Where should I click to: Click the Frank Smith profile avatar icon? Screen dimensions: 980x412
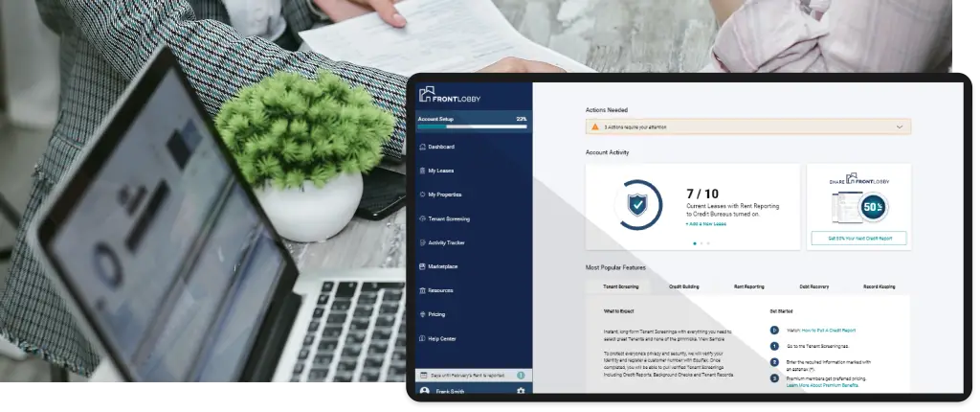click(425, 391)
